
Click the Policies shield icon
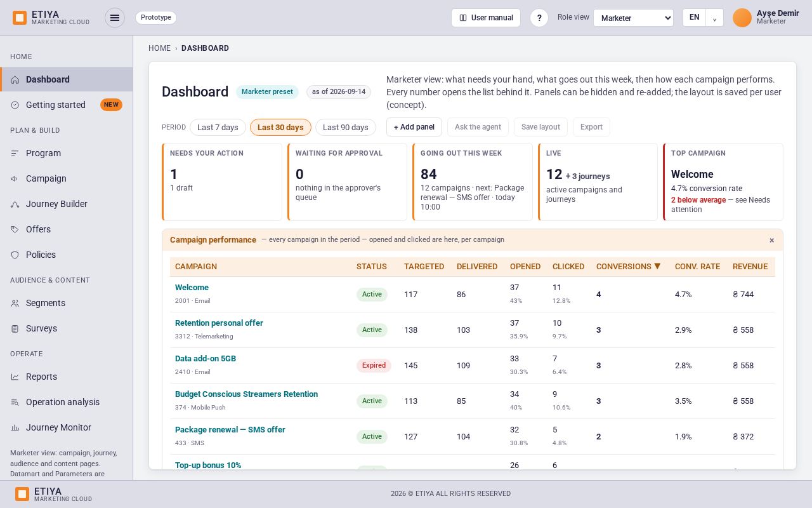pos(15,255)
